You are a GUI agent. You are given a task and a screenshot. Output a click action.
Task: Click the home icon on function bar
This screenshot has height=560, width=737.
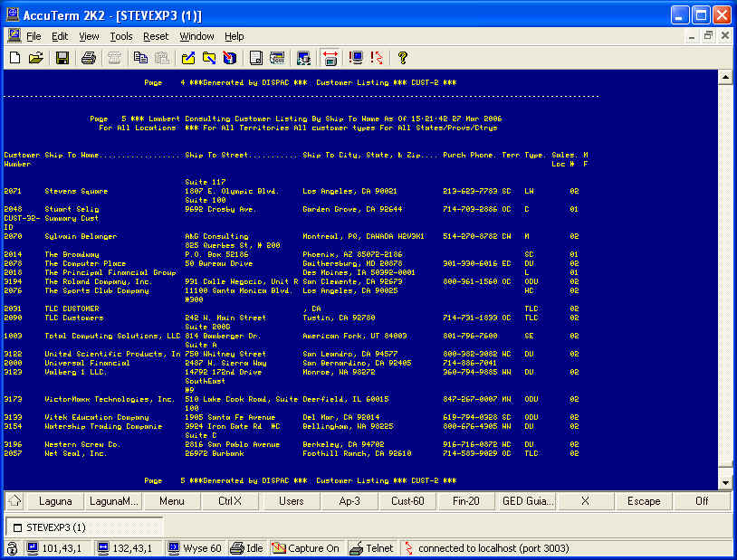[14, 500]
